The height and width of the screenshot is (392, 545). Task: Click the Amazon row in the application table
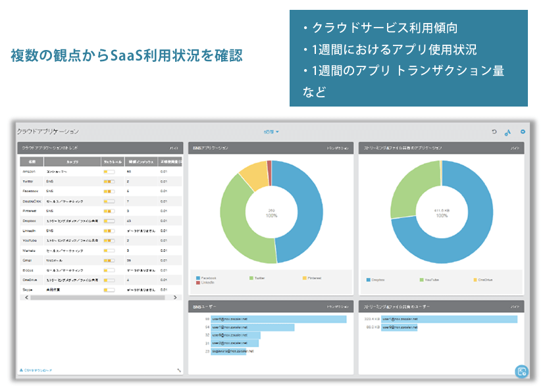pyautogui.click(x=28, y=171)
